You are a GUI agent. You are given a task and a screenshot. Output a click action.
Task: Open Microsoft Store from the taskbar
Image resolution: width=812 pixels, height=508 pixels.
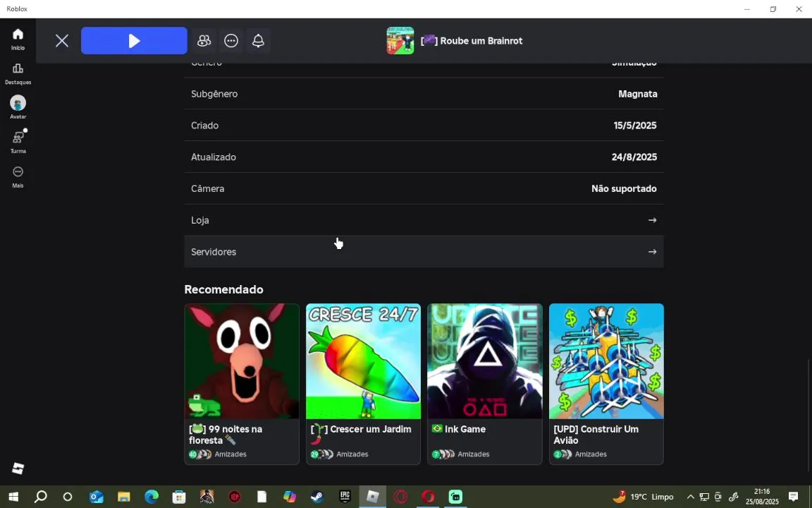179,497
